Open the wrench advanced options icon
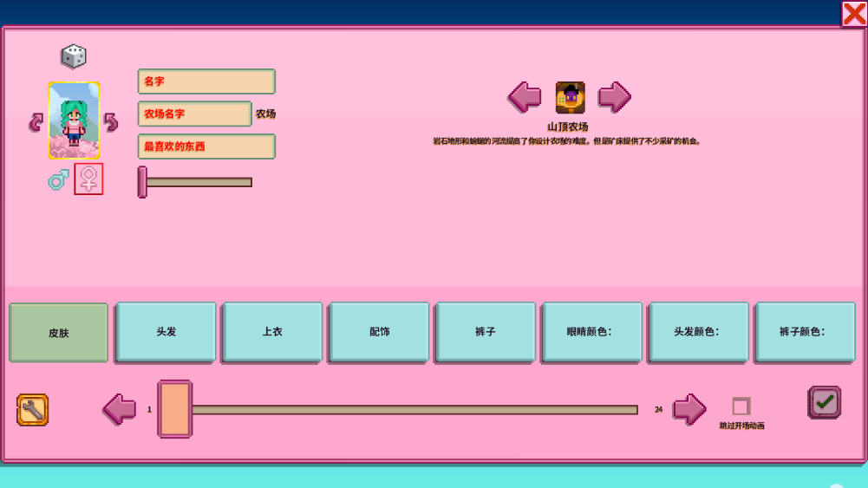Viewport: 868px width, 488px height. [33, 410]
